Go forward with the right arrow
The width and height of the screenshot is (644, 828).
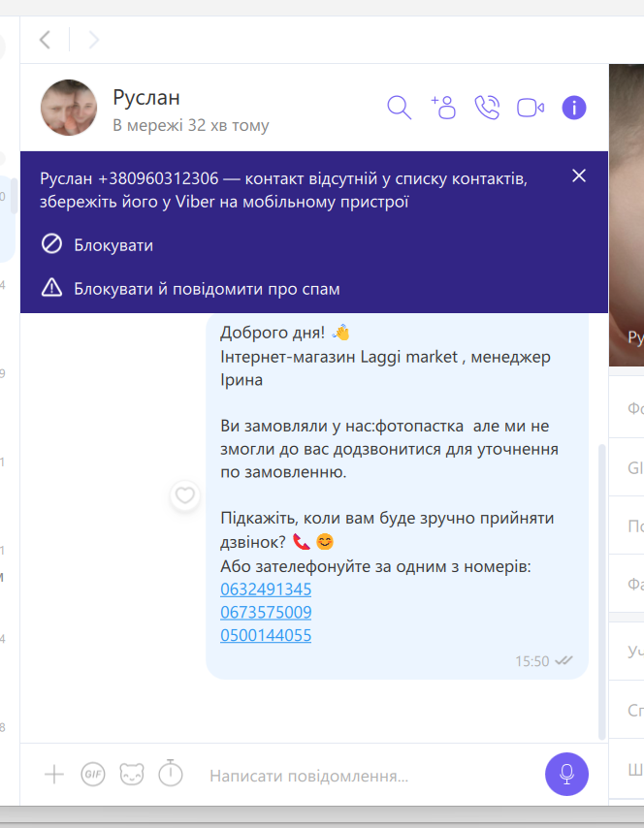[93, 40]
